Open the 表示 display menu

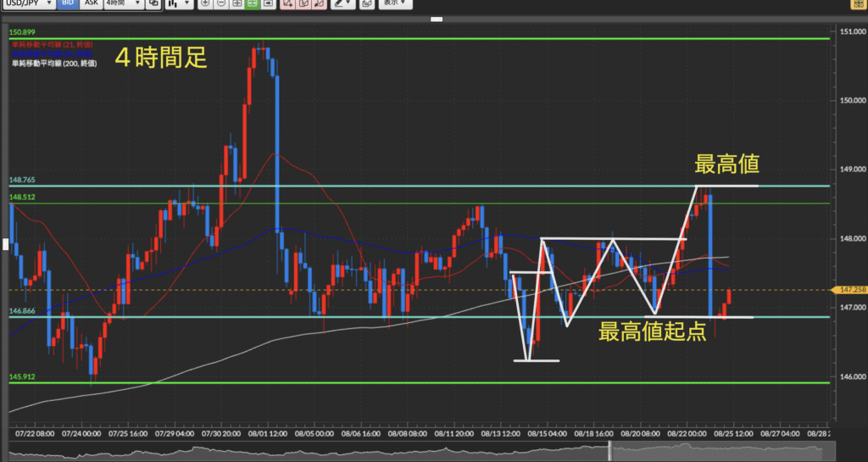click(x=395, y=3)
